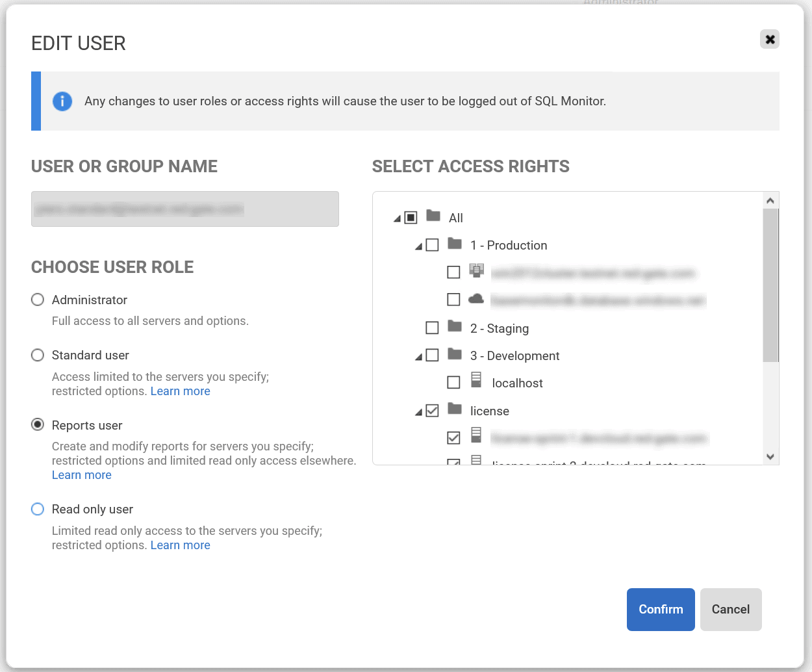Collapse the "license" tree node
This screenshot has height=672, width=812.
(419, 411)
